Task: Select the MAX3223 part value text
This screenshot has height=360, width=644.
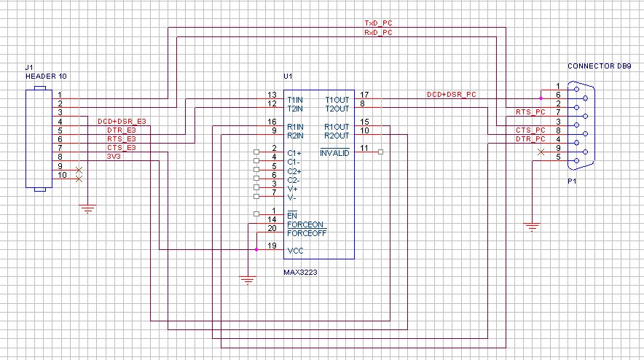Action: pyautogui.click(x=301, y=271)
